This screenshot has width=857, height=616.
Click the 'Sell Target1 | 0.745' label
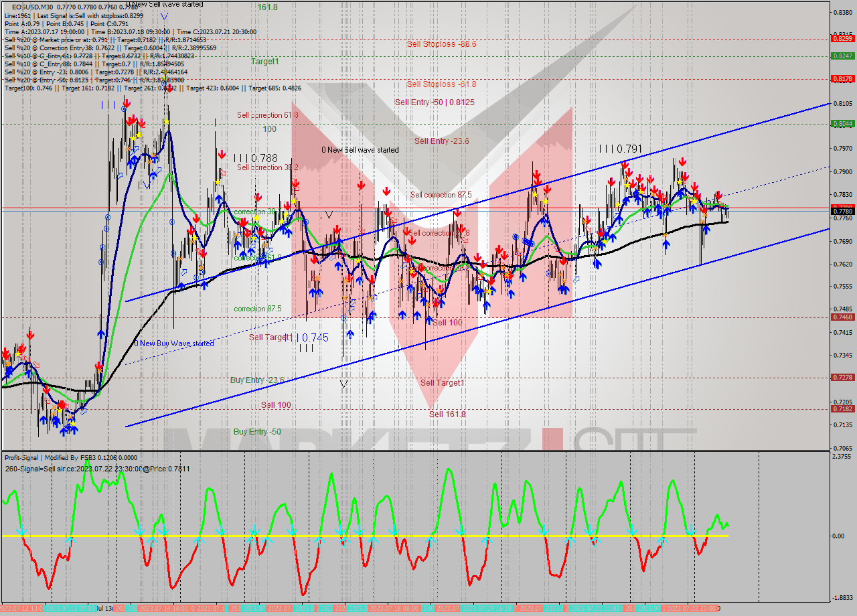click(x=289, y=337)
